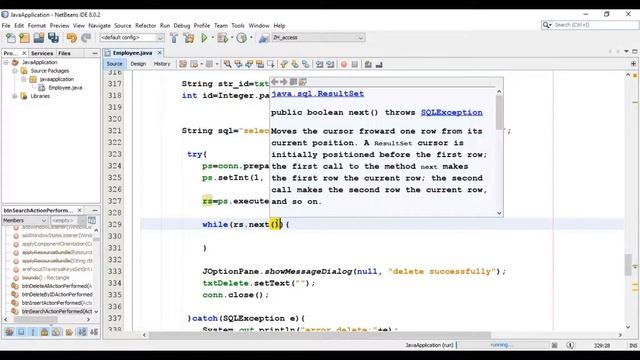Collapse the JavaApplication project node

coord(6,62)
